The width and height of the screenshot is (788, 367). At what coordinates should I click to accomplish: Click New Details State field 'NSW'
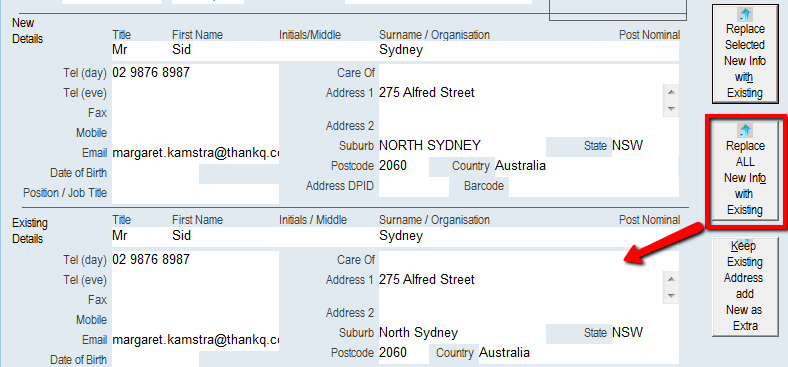click(x=645, y=146)
